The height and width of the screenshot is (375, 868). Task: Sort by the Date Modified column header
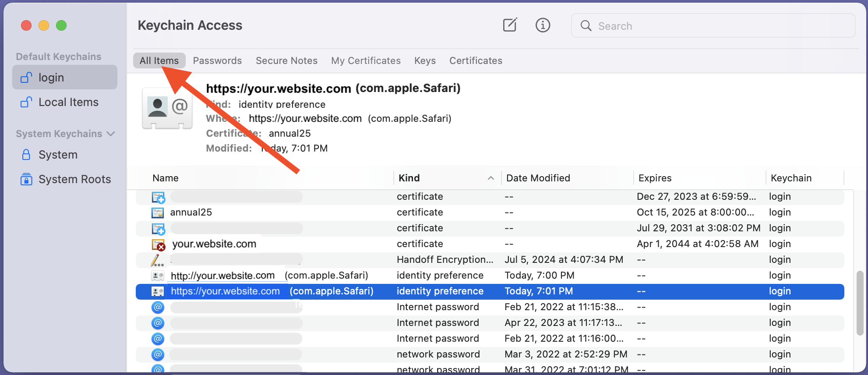pos(538,178)
